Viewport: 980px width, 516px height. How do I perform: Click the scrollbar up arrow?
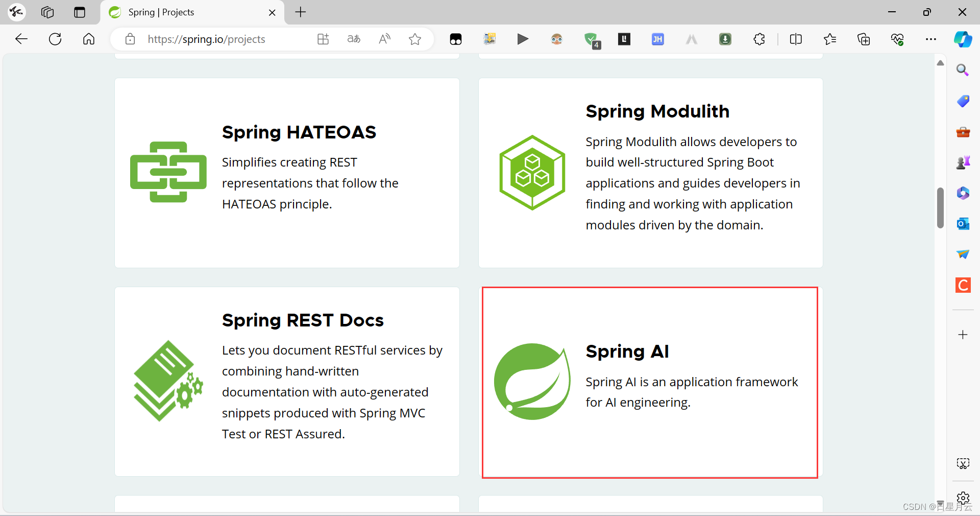click(x=940, y=63)
